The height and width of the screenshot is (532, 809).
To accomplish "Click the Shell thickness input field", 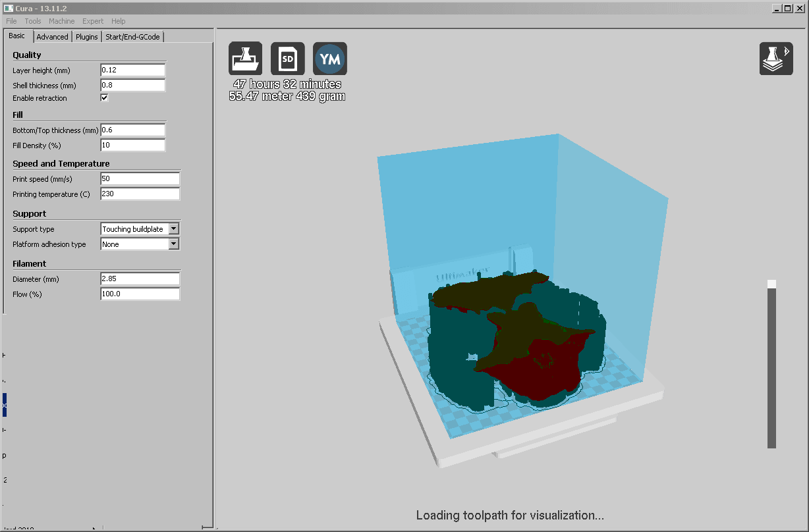I will coord(132,85).
